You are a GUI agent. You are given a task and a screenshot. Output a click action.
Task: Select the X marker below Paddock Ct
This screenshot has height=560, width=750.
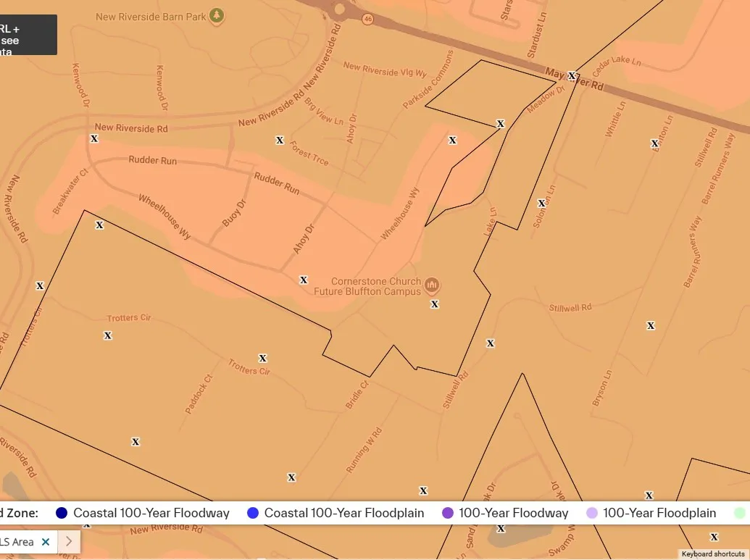[136, 442]
